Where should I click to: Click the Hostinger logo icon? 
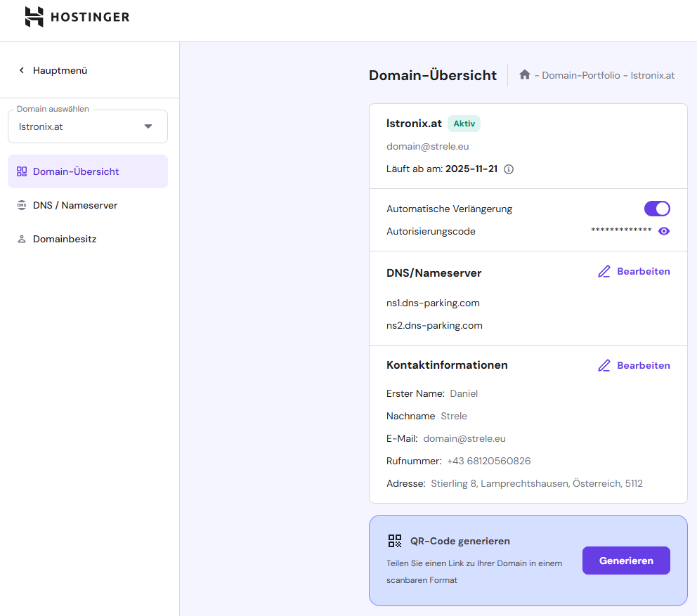pos(34,17)
